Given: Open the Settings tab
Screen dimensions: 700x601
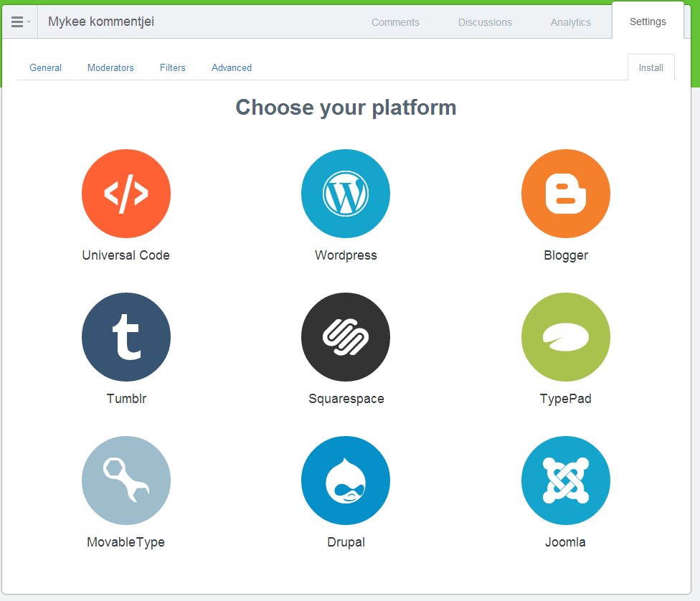Looking at the screenshot, I should point(648,22).
